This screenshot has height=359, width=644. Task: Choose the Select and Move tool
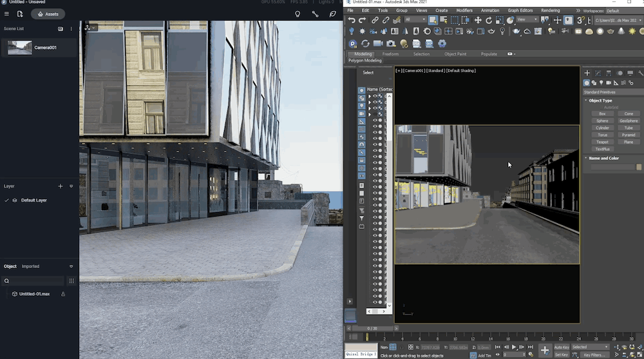pos(478,20)
